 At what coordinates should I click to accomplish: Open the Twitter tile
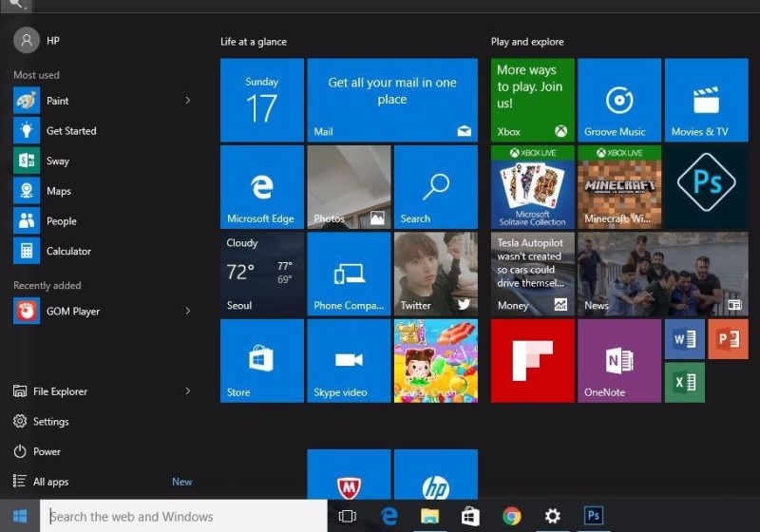tap(436, 274)
